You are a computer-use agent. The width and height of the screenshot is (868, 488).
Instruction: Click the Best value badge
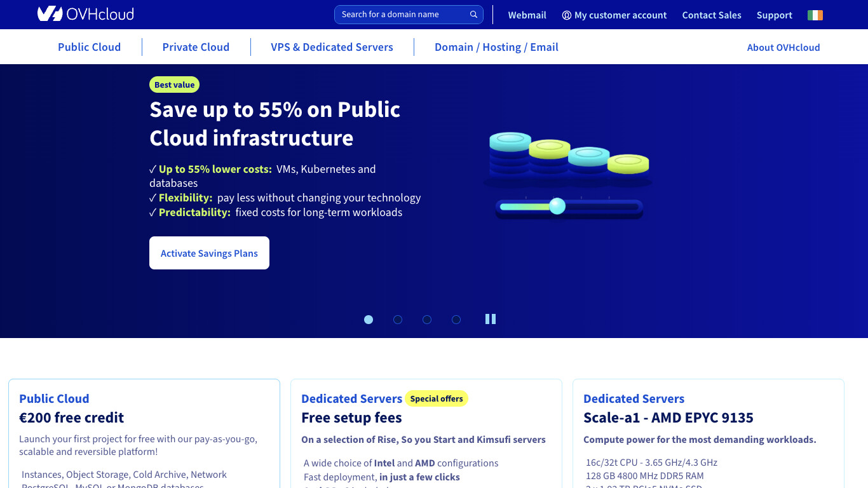[174, 85]
